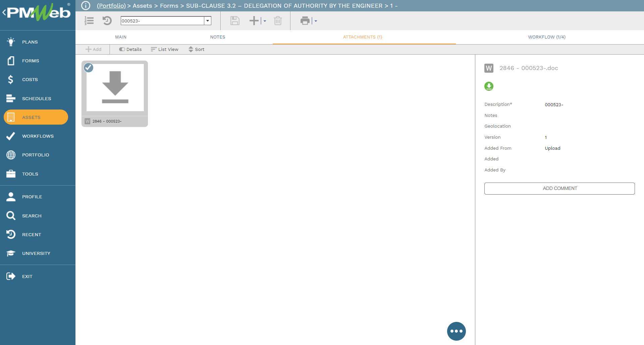Click the Add attachment button

click(x=94, y=49)
